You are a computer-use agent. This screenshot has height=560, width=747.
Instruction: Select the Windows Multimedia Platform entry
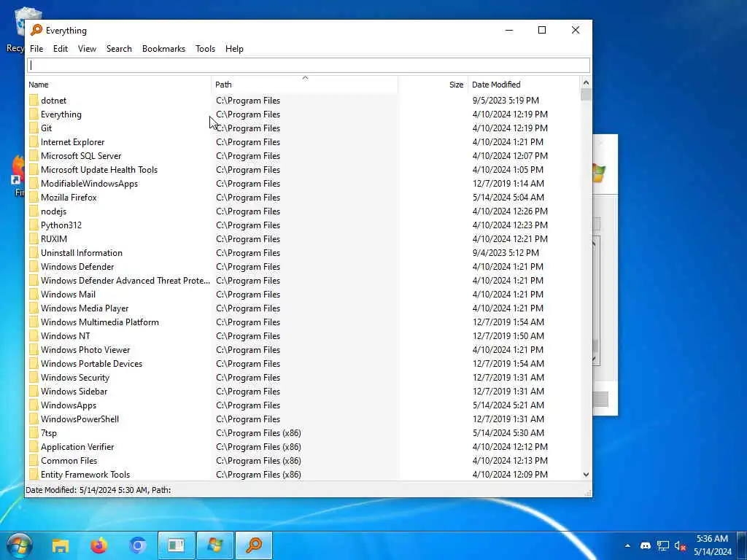click(99, 322)
